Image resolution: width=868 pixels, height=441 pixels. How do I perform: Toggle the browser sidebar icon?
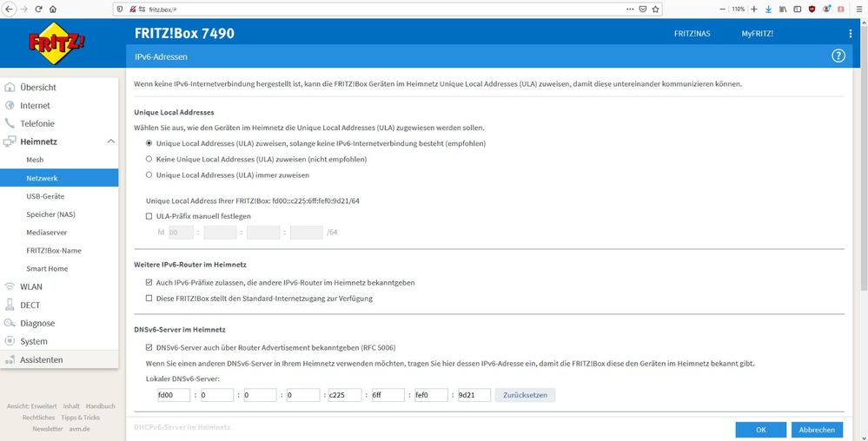797,10
